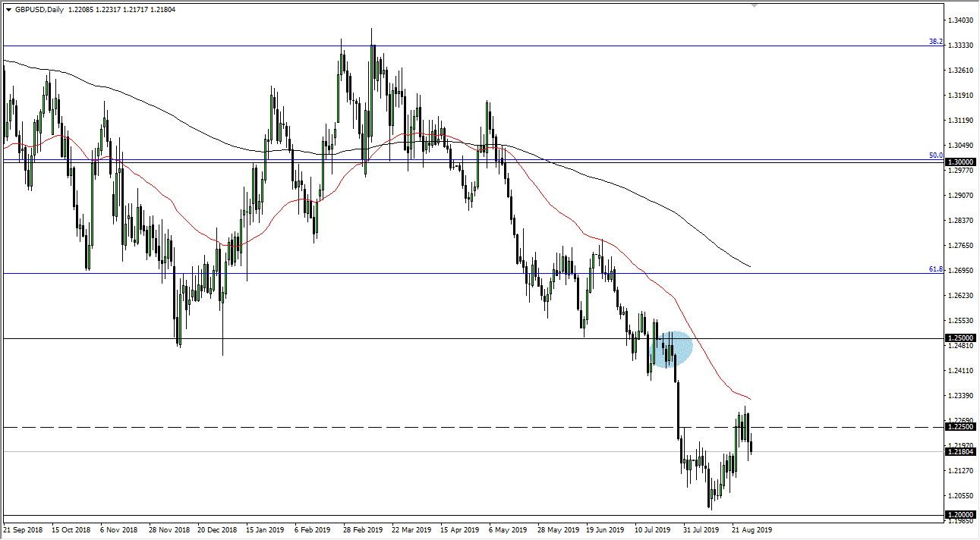Select the 61.8 Fibonacci retracement label
980x540 pixels.
pos(934,268)
